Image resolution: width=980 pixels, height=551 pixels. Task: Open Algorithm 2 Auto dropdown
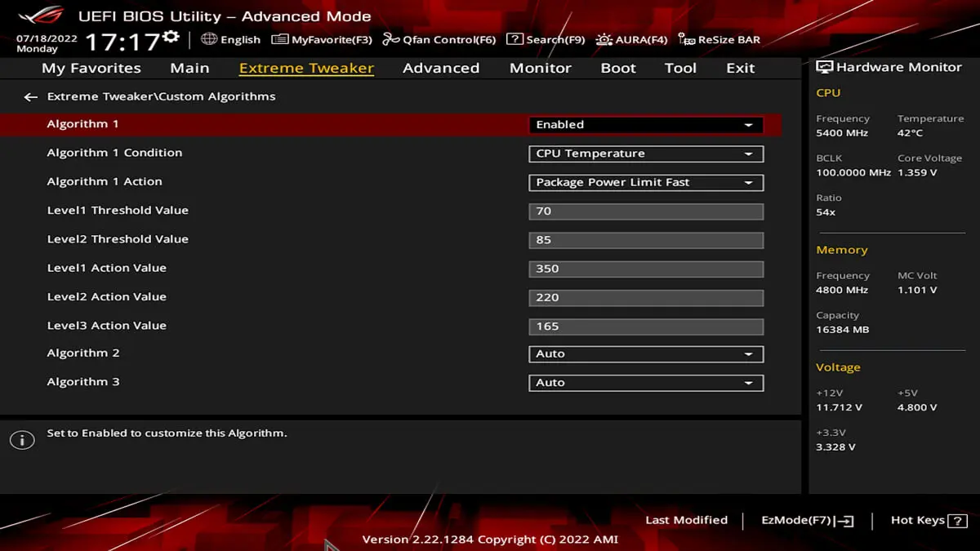[645, 354]
